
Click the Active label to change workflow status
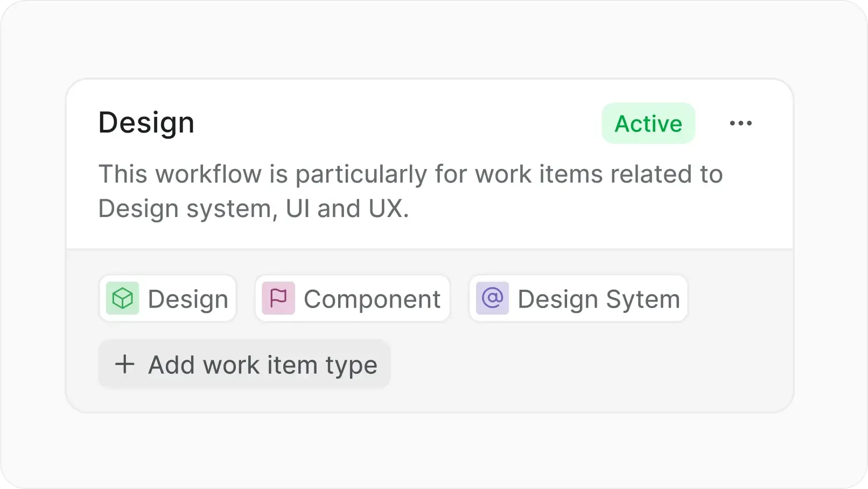tap(648, 123)
